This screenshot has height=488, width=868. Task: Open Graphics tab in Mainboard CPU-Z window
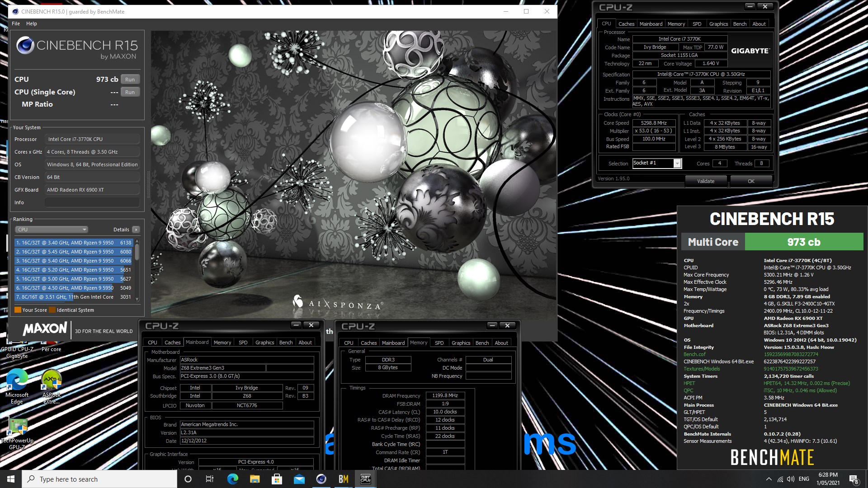264,343
